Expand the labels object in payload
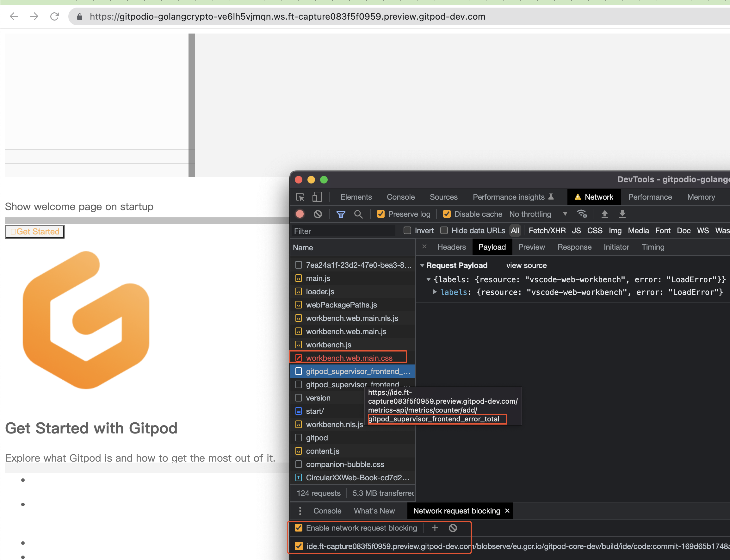The height and width of the screenshot is (560, 730). pos(435,292)
